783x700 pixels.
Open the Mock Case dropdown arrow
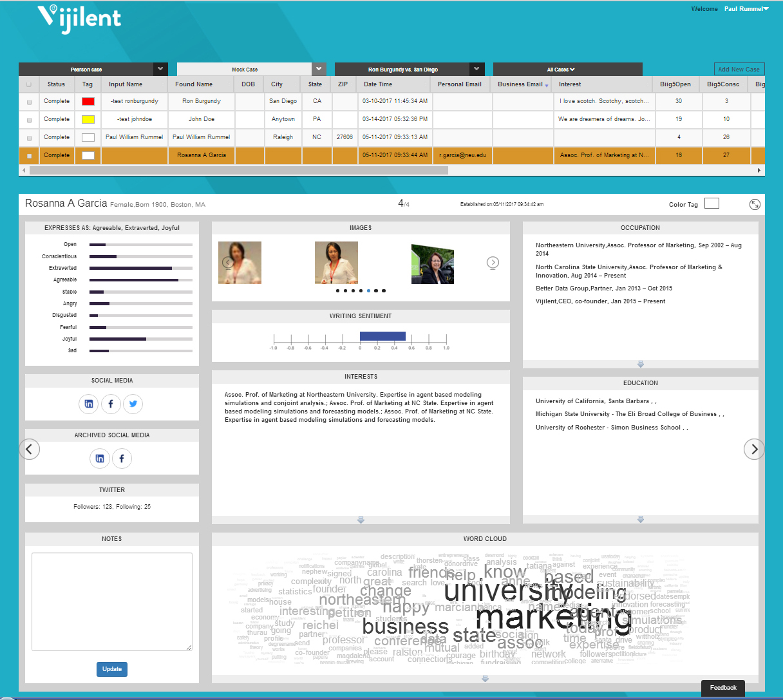319,69
